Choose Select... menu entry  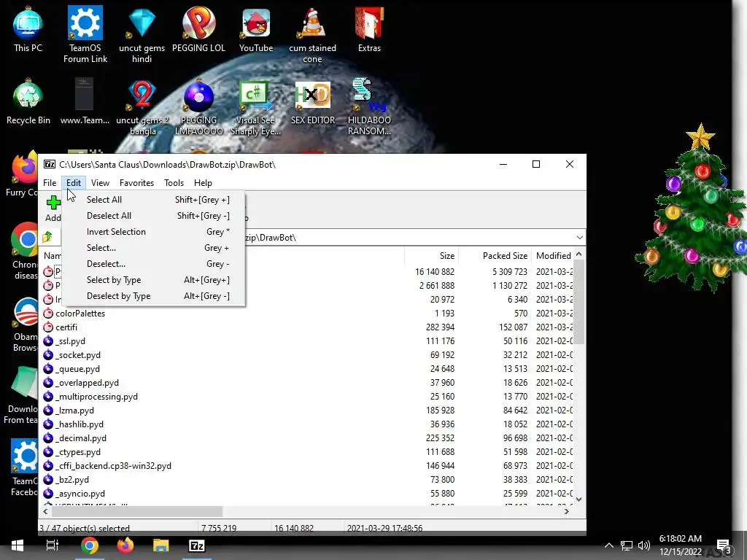coord(153,248)
